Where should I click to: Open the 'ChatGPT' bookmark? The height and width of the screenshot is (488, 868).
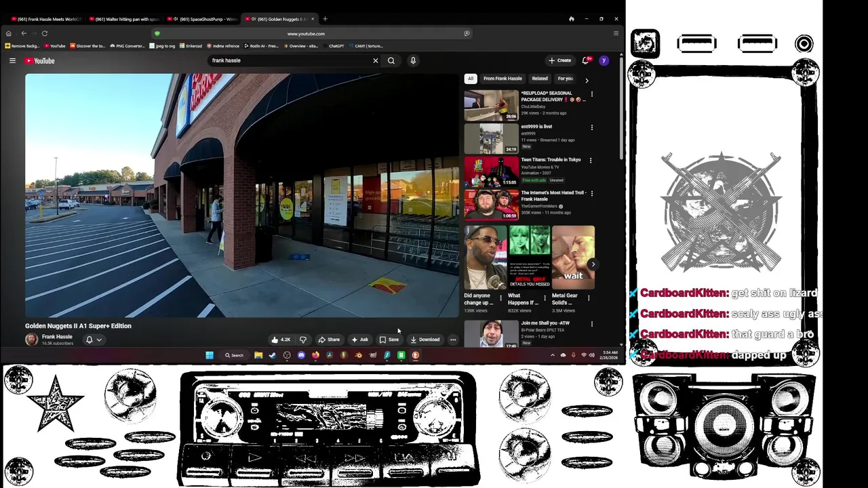[x=334, y=46]
